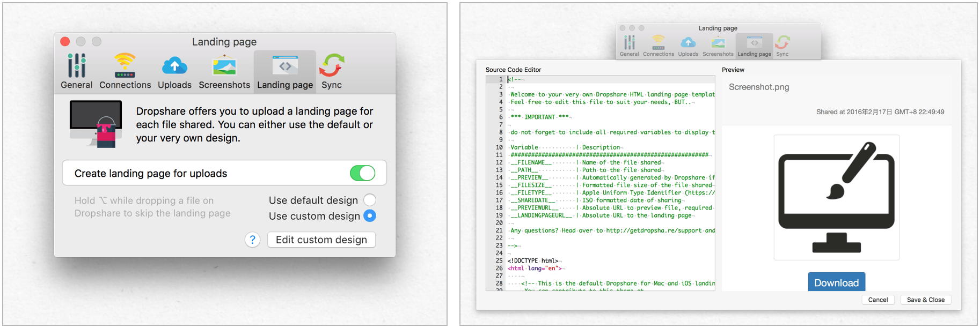This screenshot has width=980, height=328.
Task: Click the 'Preview' heading
Action: click(x=733, y=70)
